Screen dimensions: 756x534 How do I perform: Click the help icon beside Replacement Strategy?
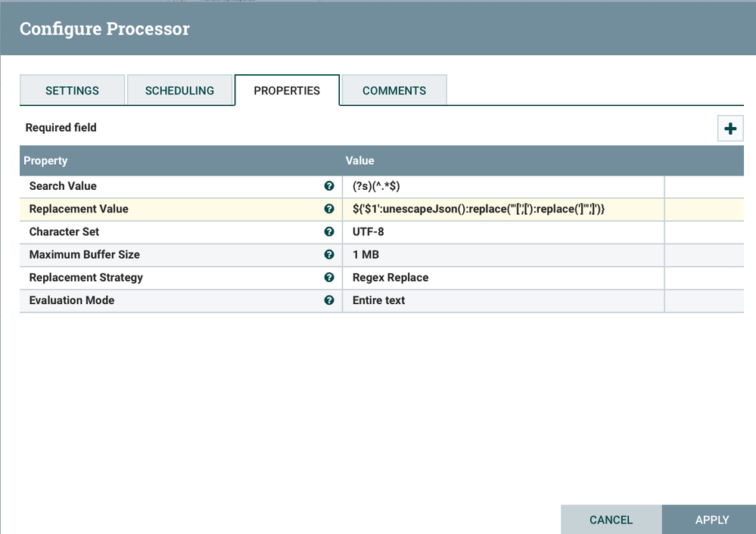click(329, 278)
